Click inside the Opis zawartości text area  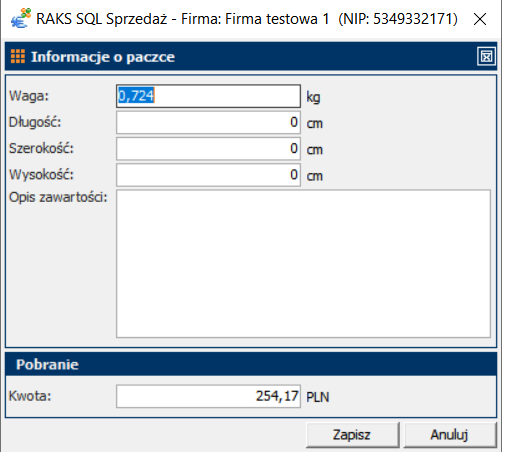click(303, 264)
